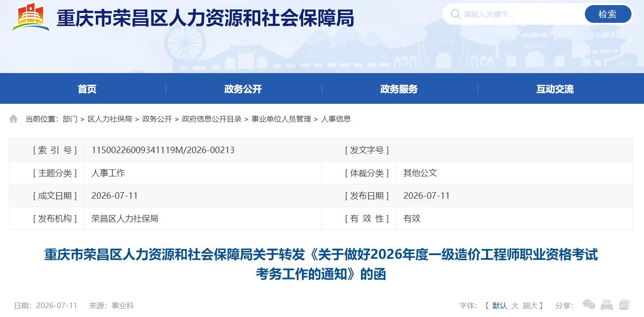Image resolution: width=644 pixels, height=317 pixels.
Task: Click the 检索 search button
Action: tap(608, 14)
